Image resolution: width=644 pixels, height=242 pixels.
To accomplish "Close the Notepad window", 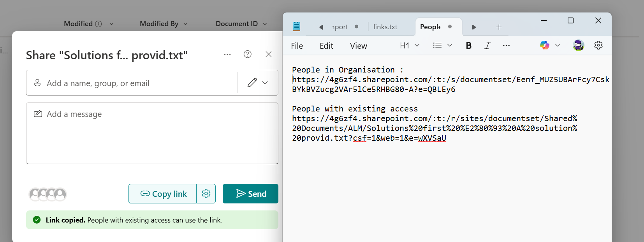I will pyautogui.click(x=598, y=20).
